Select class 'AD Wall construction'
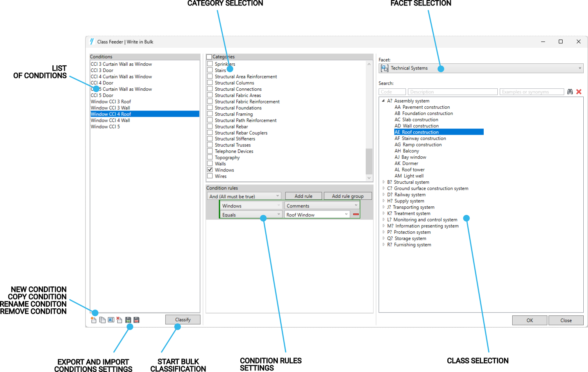Image resolution: width=588 pixels, height=372 pixels. (x=416, y=126)
